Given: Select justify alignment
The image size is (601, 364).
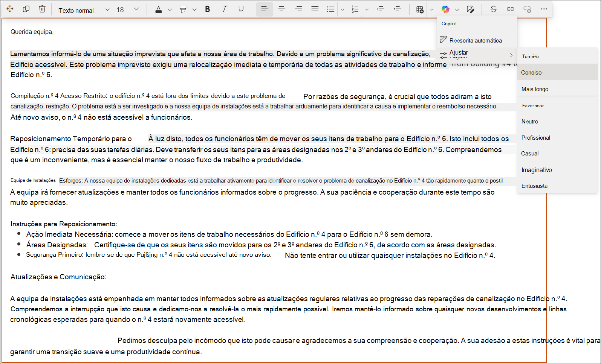Looking at the screenshot, I should (x=315, y=9).
